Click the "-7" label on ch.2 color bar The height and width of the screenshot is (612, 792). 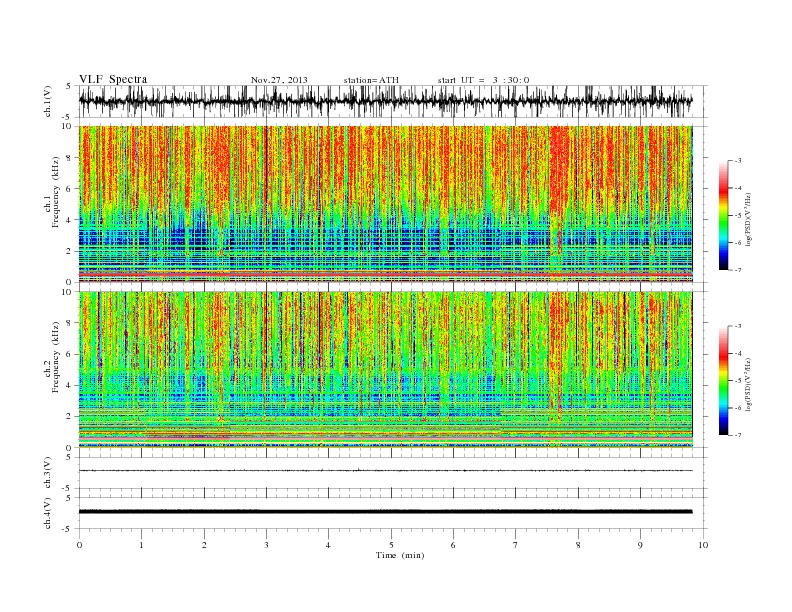click(738, 435)
